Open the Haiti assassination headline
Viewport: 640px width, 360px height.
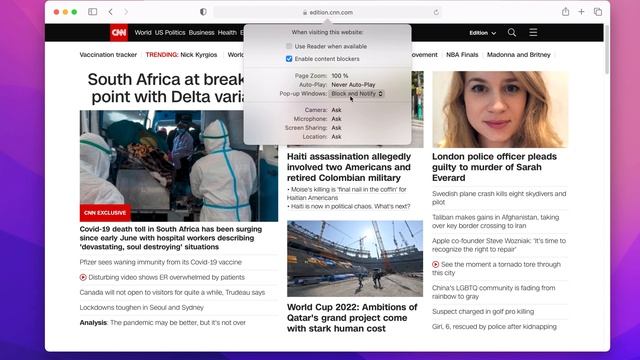coord(349,167)
